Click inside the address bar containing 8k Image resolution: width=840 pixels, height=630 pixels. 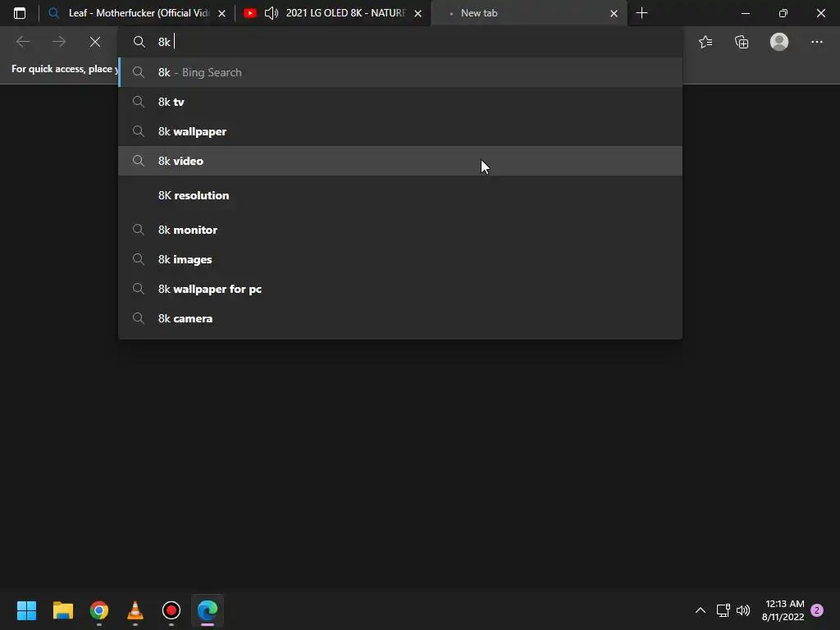(400, 42)
